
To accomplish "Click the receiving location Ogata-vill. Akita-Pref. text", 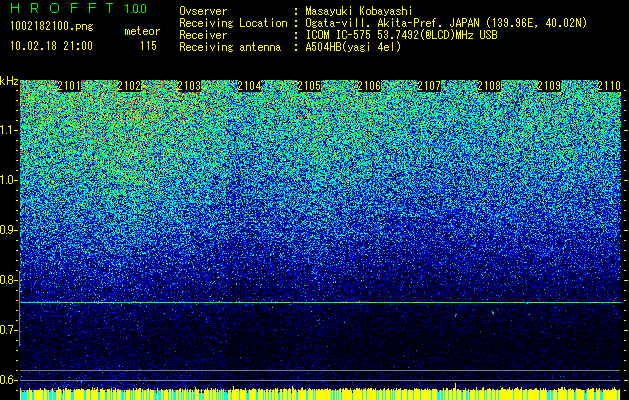I will point(446,23).
